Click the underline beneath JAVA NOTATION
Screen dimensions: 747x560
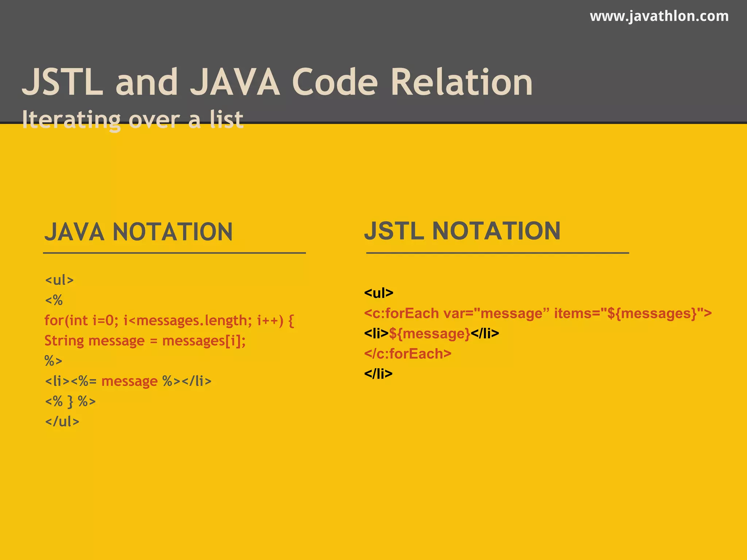(x=174, y=253)
